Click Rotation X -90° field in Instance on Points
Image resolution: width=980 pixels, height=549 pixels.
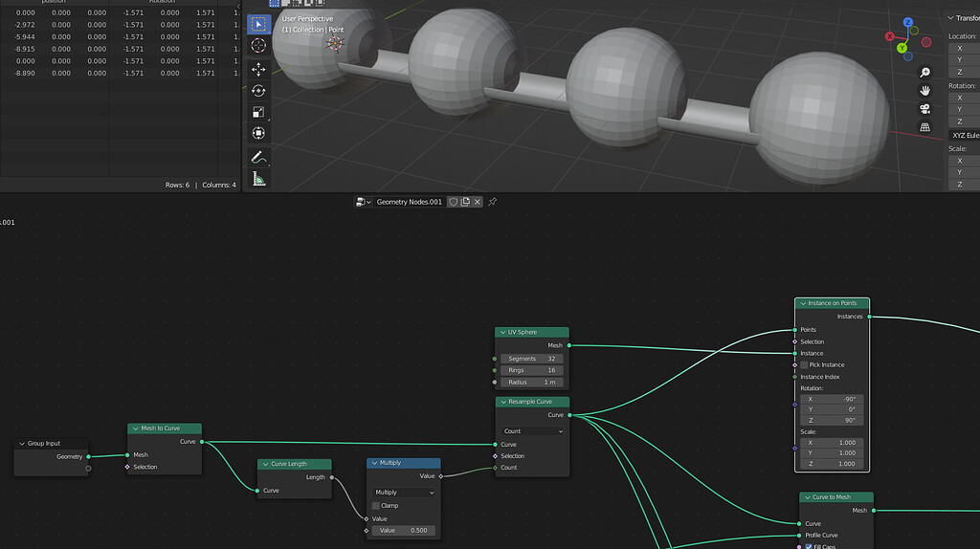point(832,399)
